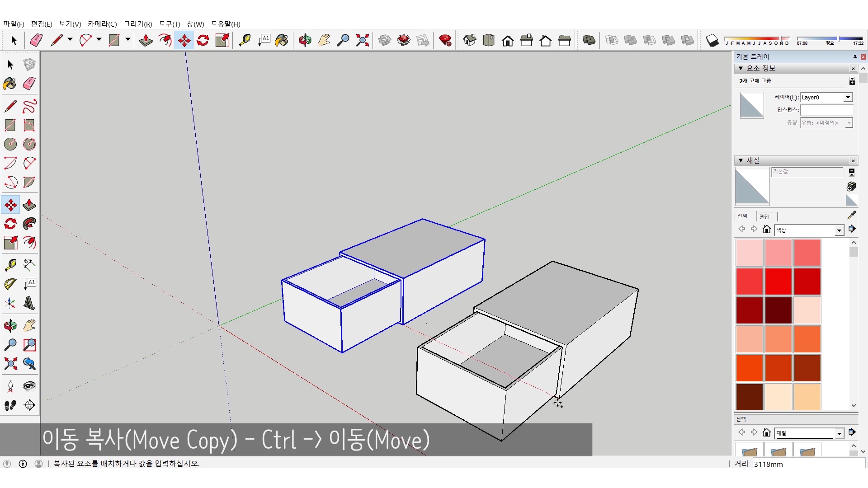Activate the Orbit tool in top toolbar
Image resolution: width=868 pixels, height=488 pixels.
point(305,40)
